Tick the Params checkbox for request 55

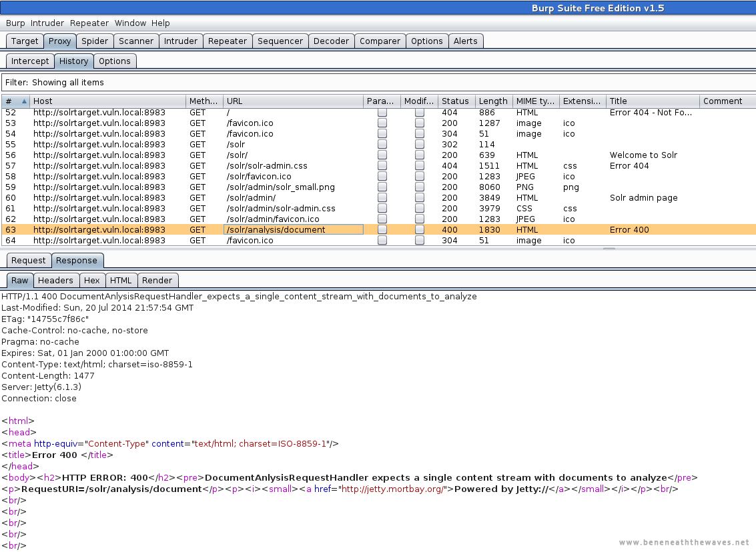(x=382, y=144)
